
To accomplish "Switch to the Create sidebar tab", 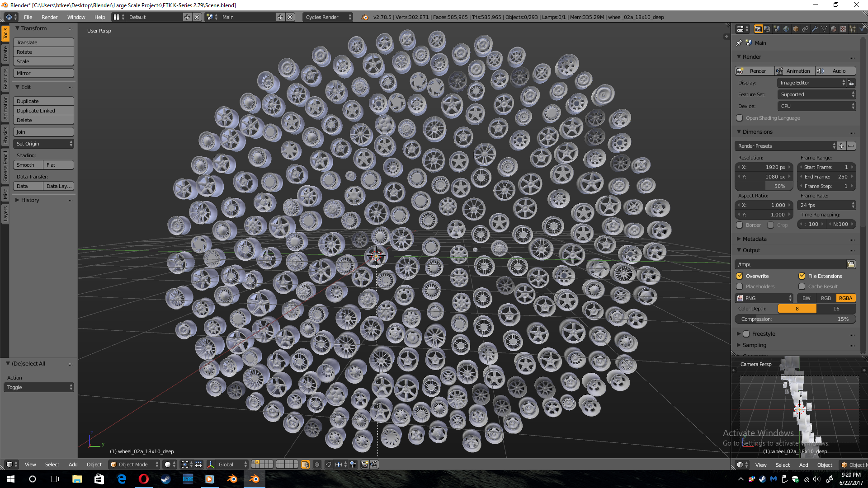I will click(x=5, y=54).
